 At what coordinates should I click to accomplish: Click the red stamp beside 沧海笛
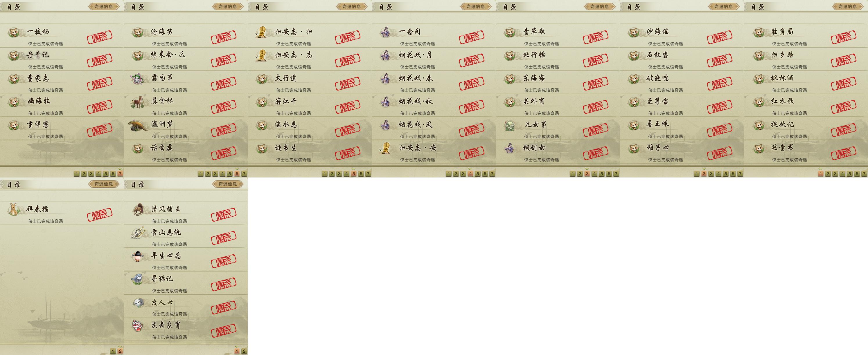coord(224,37)
